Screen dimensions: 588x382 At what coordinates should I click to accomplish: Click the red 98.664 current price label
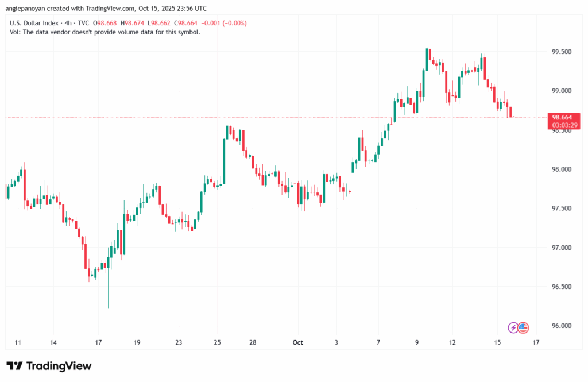pyautogui.click(x=562, y=117)
